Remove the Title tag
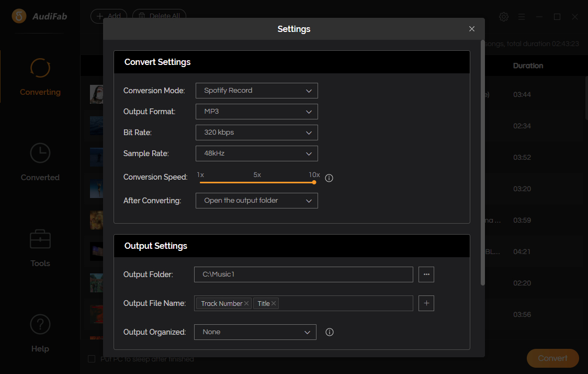 [274, 303]
